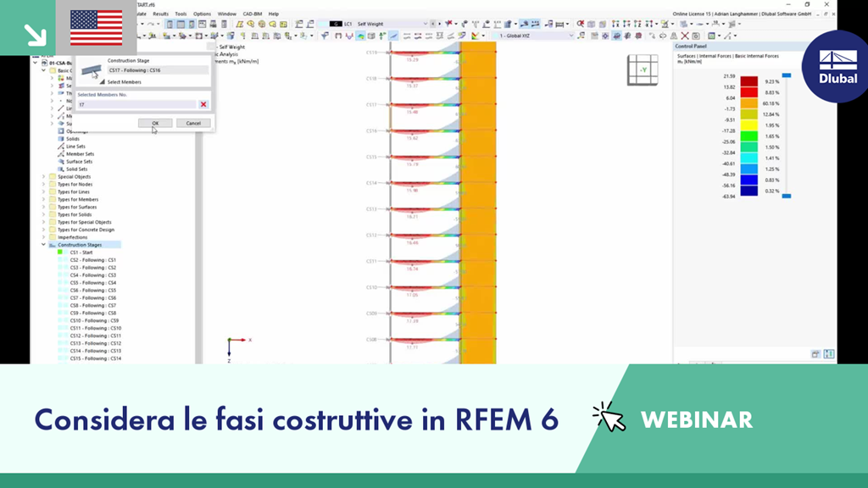Screen dimensions: 868x488
Task: Open the Help menu
Action: coord(274,14)
